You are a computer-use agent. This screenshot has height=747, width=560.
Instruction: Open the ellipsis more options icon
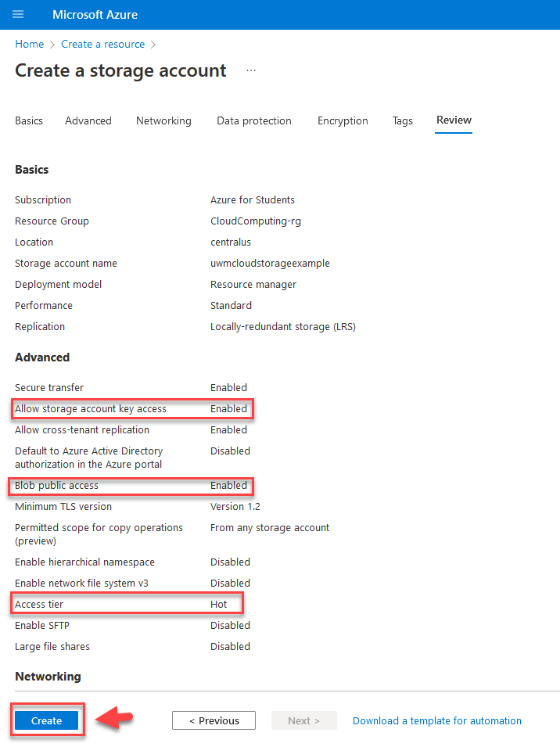click(x=251, y=70)
